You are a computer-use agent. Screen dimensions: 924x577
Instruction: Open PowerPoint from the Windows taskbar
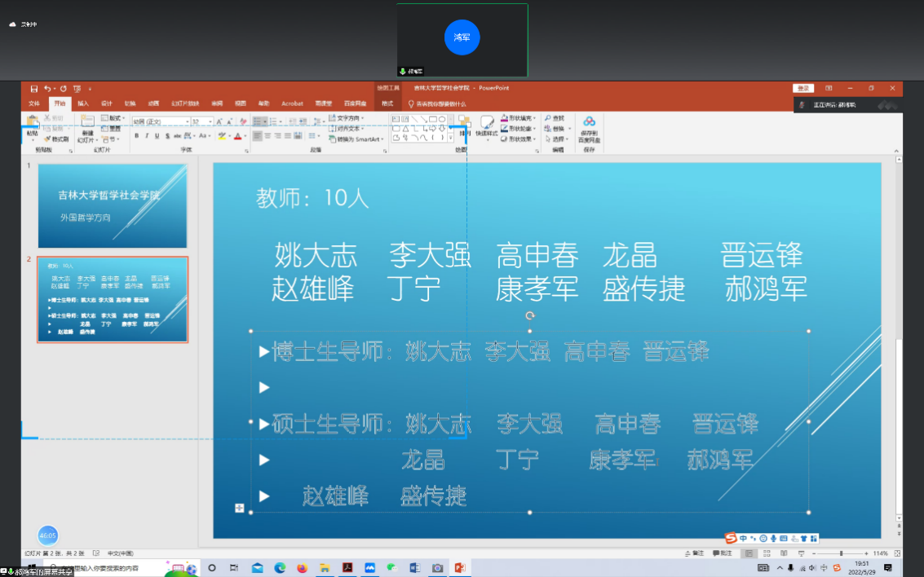(x=459, y=567)
